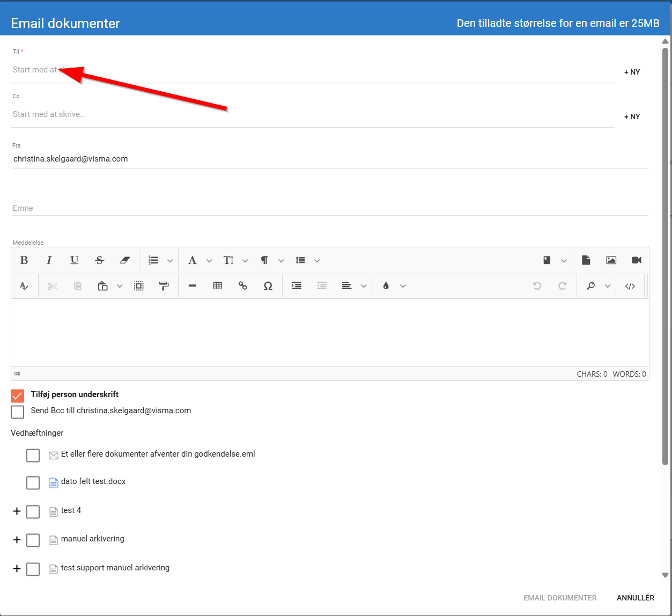Open dropdown arrow next to template book

click(564, 261)
